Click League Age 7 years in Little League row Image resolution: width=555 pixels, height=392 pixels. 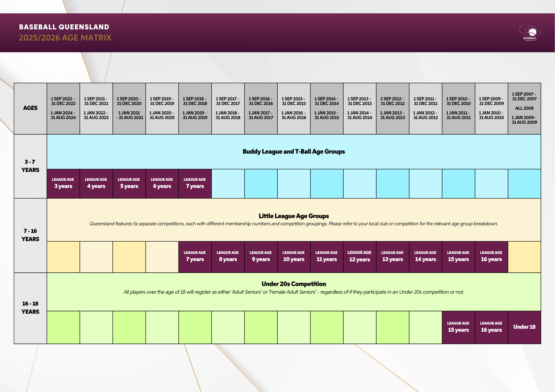(x=195, y=256)
